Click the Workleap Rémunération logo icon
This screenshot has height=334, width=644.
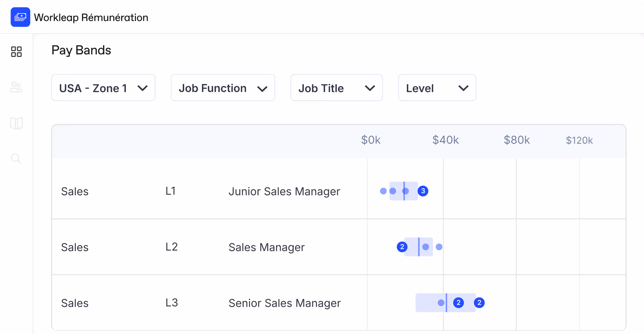click(x=20, y=17)
